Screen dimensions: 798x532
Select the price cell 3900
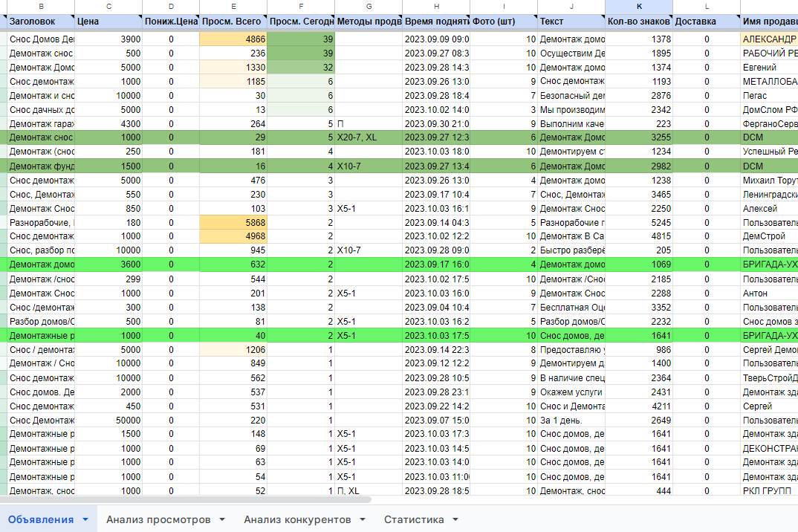[108, 39]
